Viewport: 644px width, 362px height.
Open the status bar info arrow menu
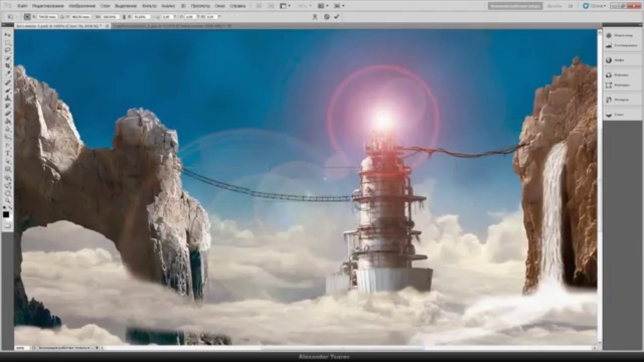(97, 347)
